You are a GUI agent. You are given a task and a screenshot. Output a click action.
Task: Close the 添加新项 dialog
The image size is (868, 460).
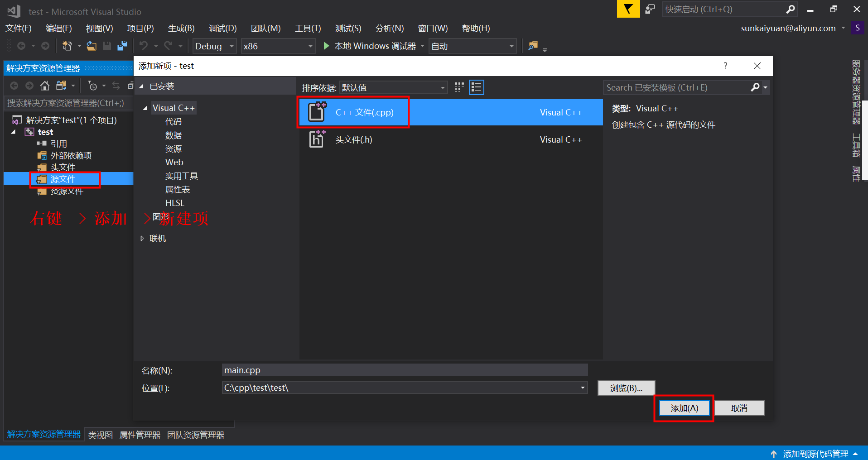pyautogui.click(x=757, y=66)
